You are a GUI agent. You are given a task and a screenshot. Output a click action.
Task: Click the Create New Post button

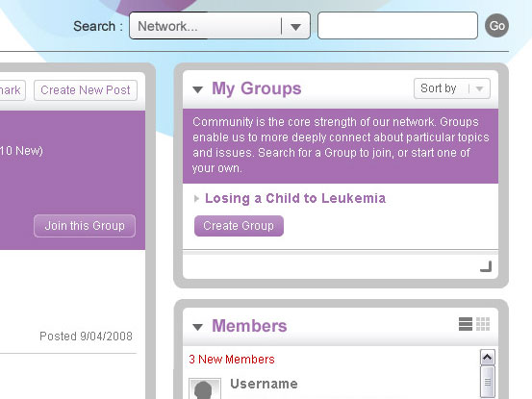[x=86, y=90]
